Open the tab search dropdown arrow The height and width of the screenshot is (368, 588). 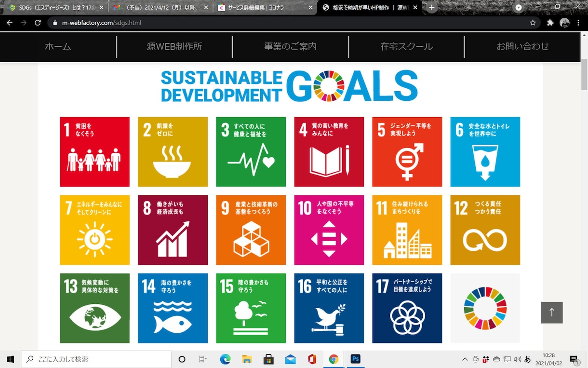519,8
